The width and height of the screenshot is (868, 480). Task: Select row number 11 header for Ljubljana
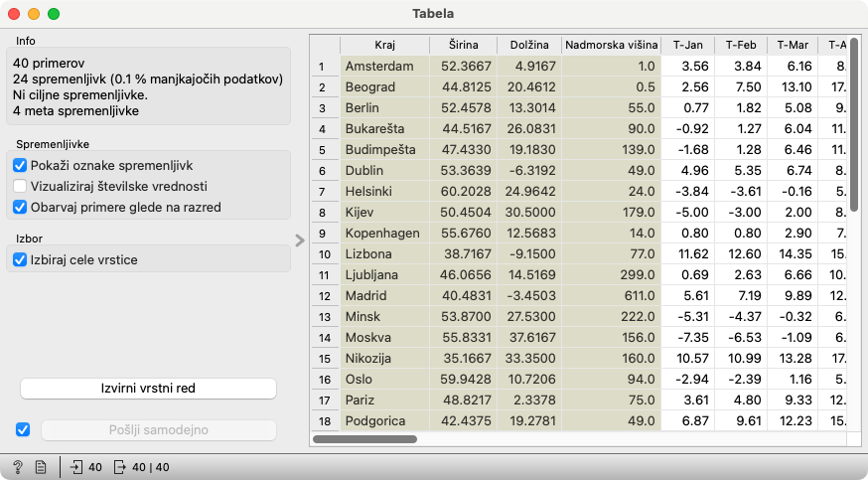[x=323, y=272]
